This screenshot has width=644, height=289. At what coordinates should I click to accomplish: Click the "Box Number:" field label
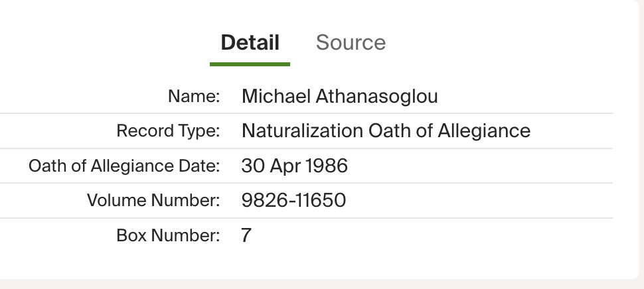(x=168, y=235)
